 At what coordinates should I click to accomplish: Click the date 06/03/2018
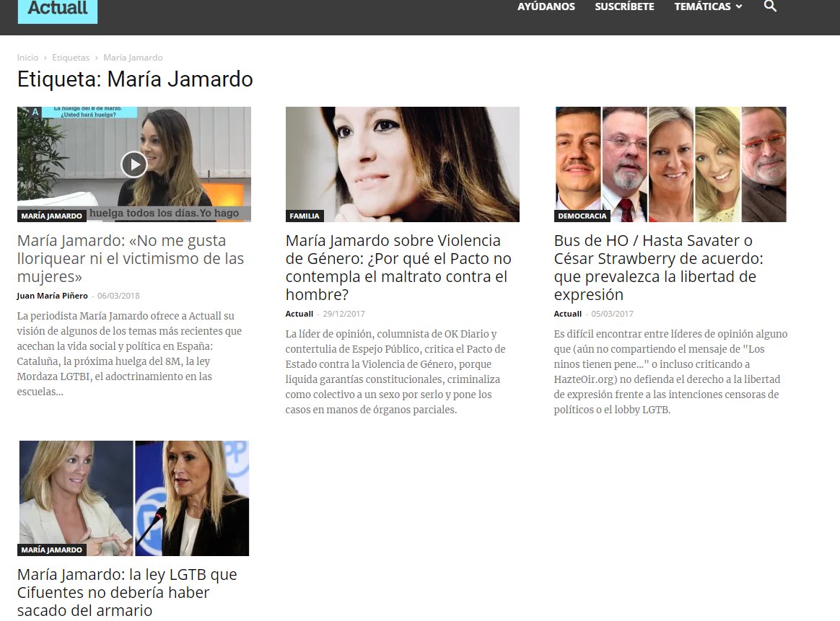tap(118, 296)
